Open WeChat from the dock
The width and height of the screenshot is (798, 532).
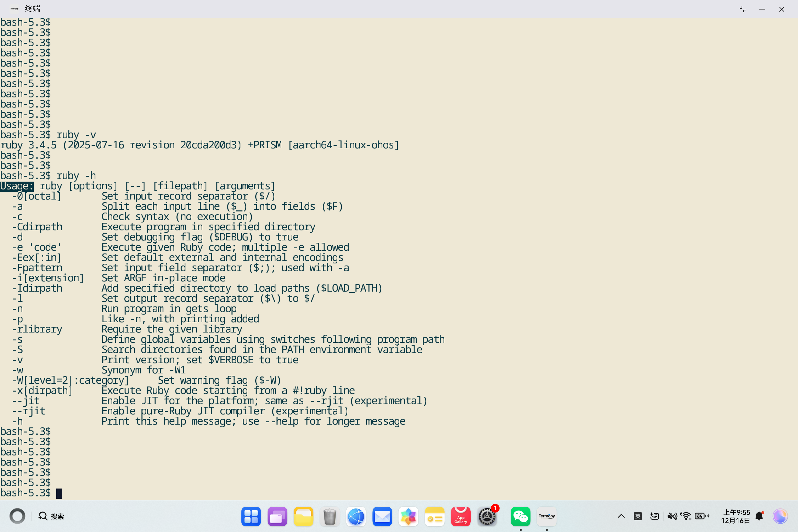tap(520, 516)
